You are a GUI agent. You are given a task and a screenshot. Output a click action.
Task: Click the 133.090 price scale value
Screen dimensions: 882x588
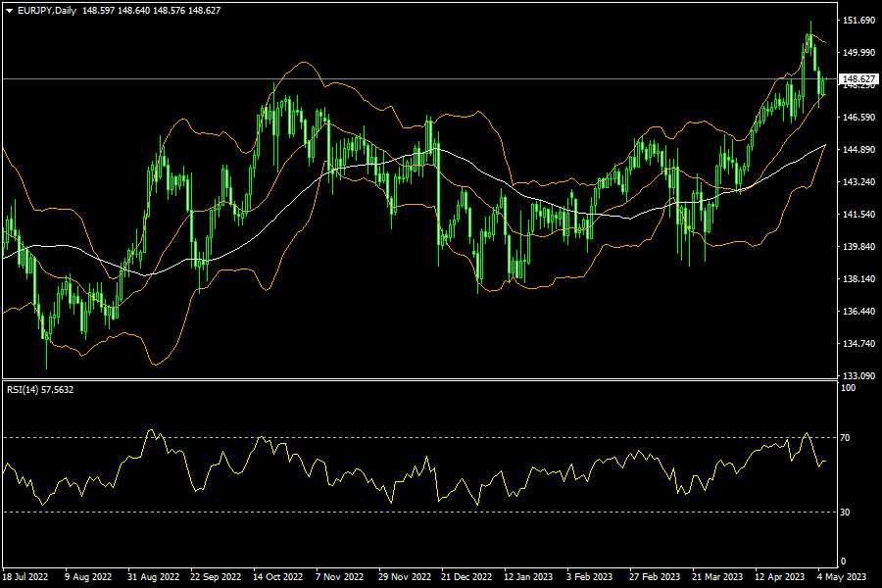[x=858, y=375]
